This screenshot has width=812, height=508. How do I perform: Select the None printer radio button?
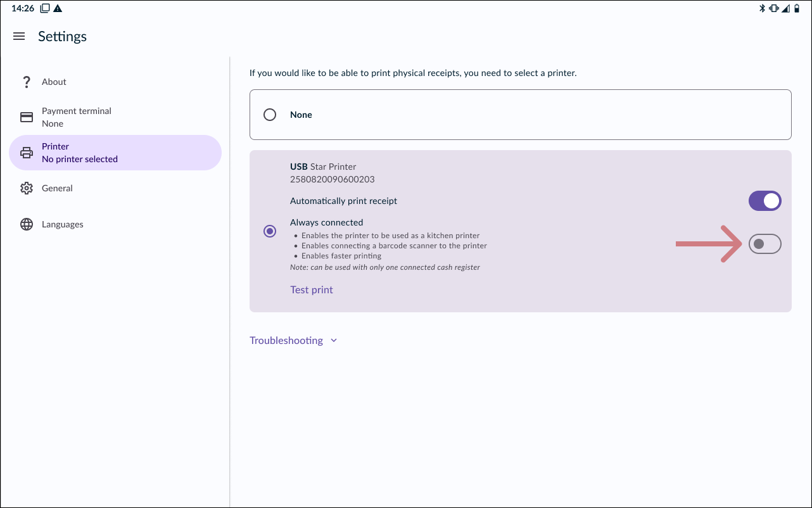pyautogui.click(x=270, y=115)
